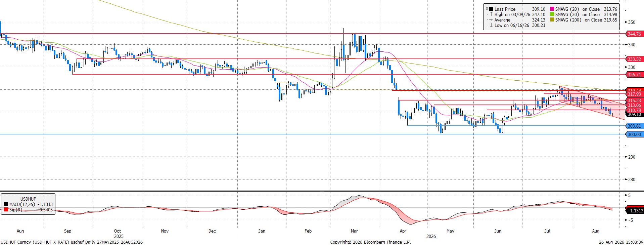Select the black Last Price swatch
This screenshot has height=245, width=644.
[491, 9]
